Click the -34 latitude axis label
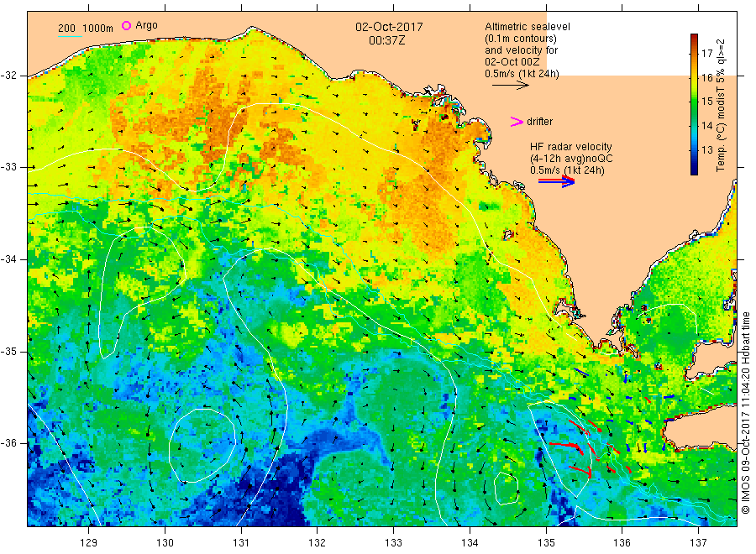The height and width of the screenshot is (554, 756). [x=8, y=259]
